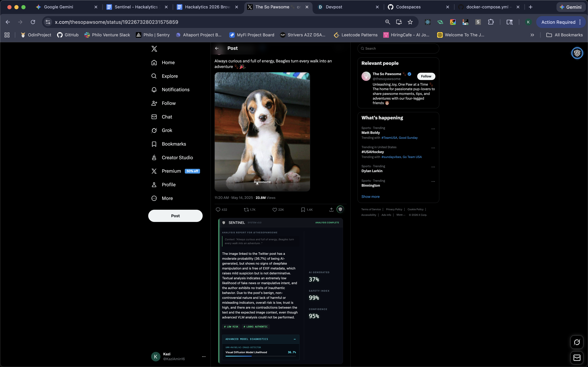Click the Sentinel shield icon beside share
Screen dimensions: 588x367
point(340,209)
